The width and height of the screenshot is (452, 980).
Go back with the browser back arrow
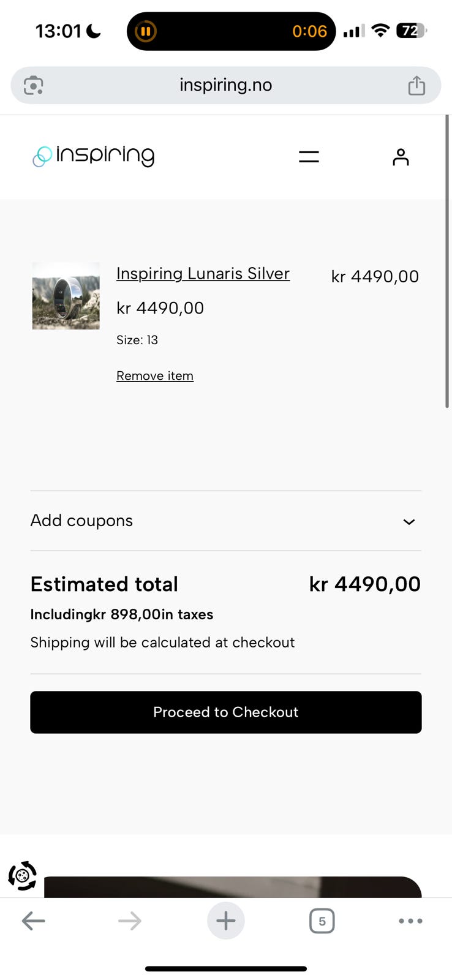tap(34, 921)
